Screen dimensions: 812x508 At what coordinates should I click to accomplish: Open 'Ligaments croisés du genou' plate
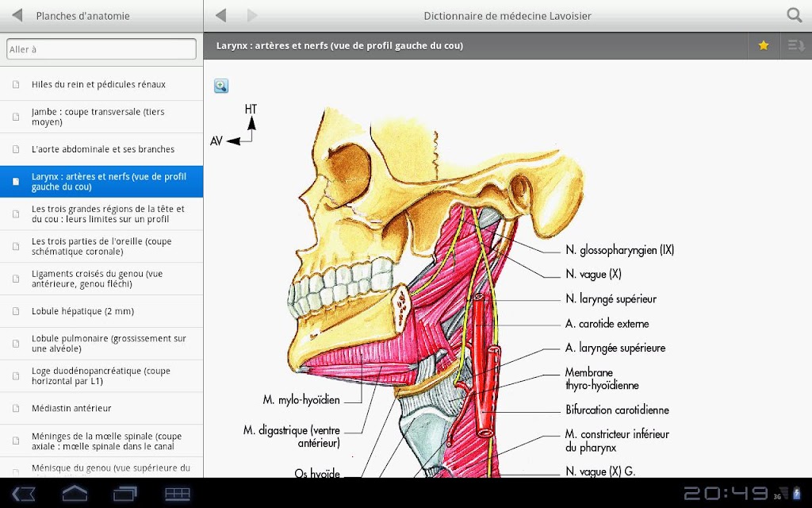(x=98, y=279)
